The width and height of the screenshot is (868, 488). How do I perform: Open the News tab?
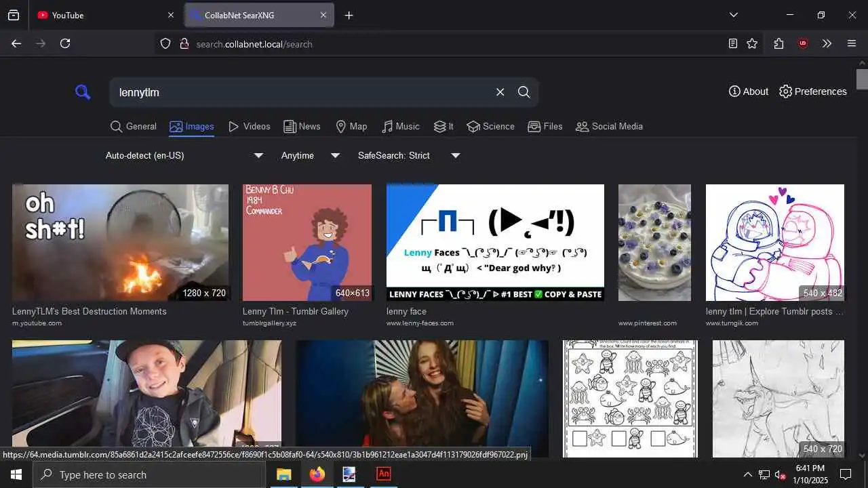[x=302, y=127]
